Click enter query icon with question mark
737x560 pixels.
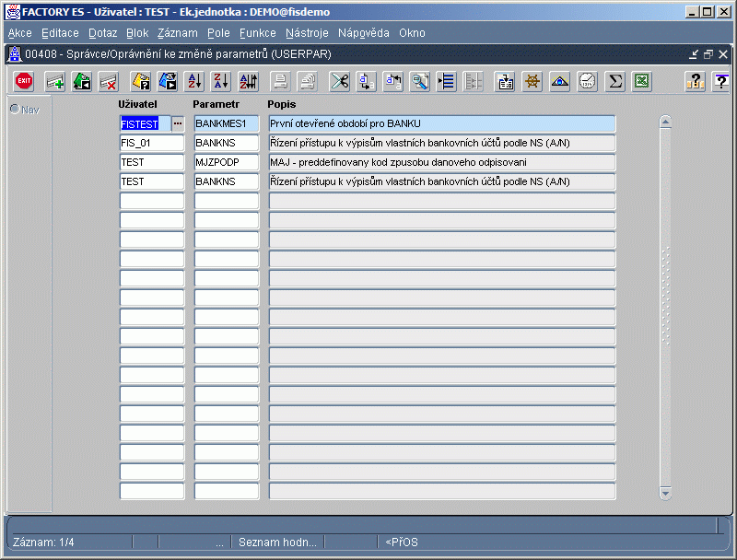[x=141, y=81]
